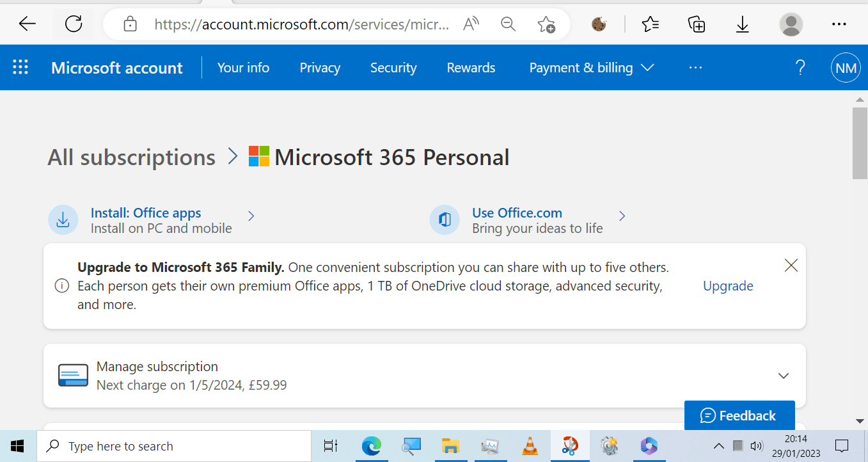Screen dimensions: 868x462
Task: Click the Windows taskbar search box
Action: point(174,446)
